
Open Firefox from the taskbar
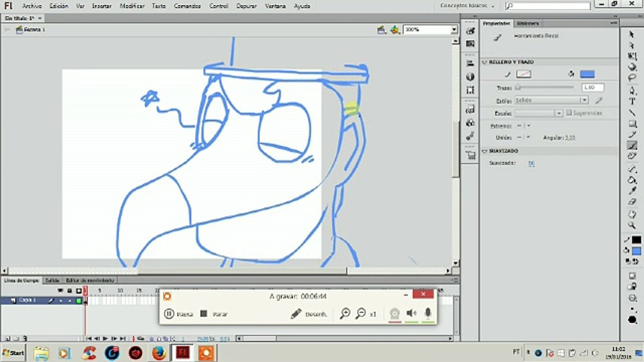tap(159, 353)
